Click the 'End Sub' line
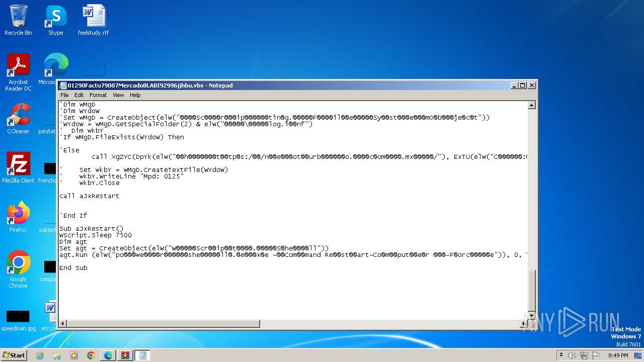 tap(73, 268)
